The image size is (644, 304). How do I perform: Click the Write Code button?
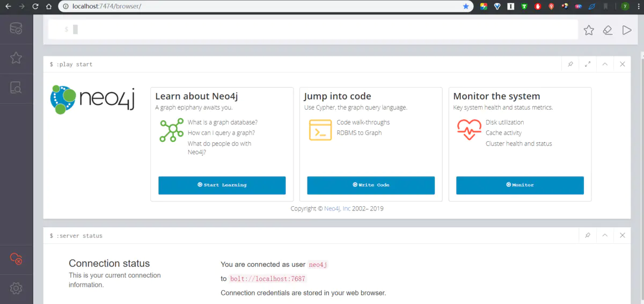point(371,185)
